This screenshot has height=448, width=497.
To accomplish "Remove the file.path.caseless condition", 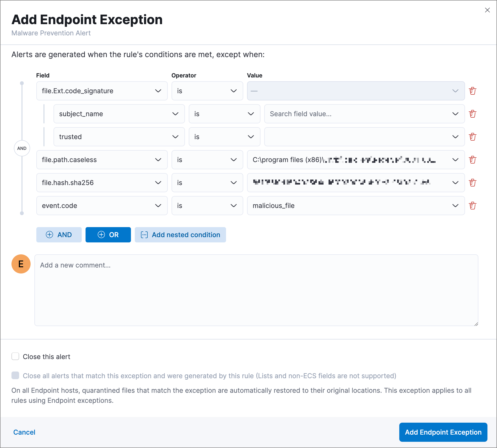I will click(473, 160).
